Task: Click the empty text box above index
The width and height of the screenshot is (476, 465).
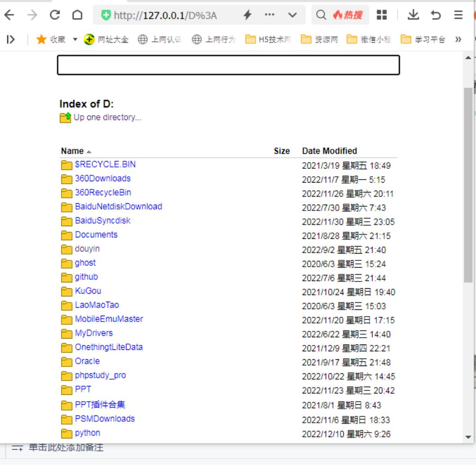Action: tap(228, 65)
